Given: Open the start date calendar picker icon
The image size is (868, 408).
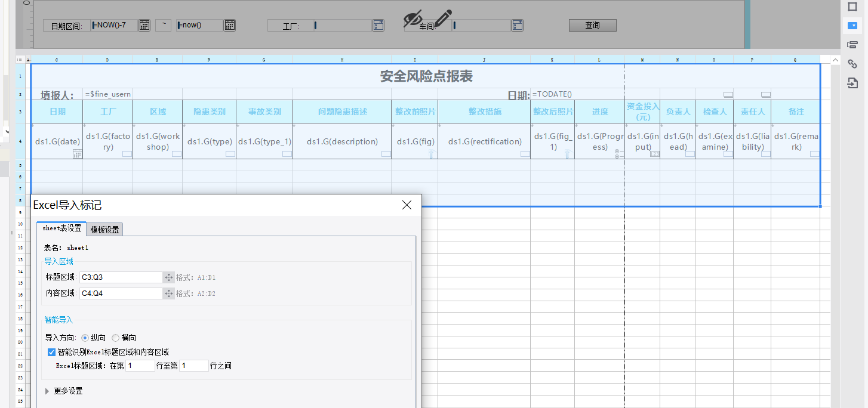Looking at the screenshot, I should point(144,25).
